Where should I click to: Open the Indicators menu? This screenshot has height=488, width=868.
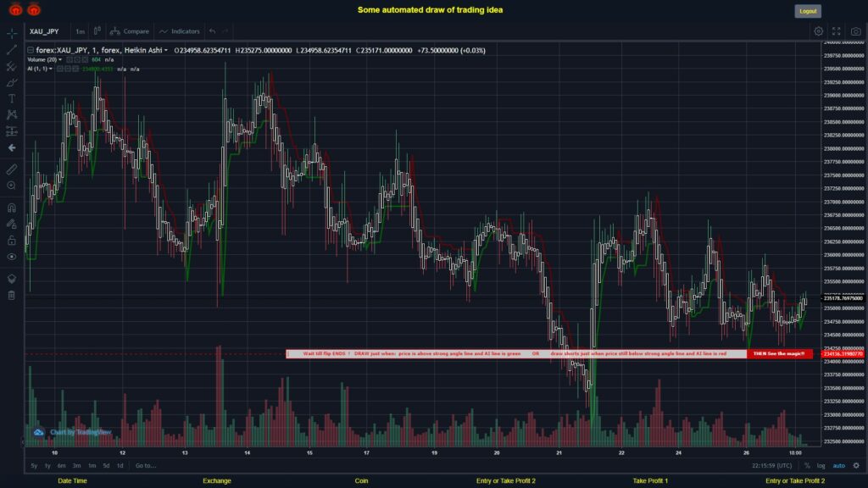click(180, 31)
